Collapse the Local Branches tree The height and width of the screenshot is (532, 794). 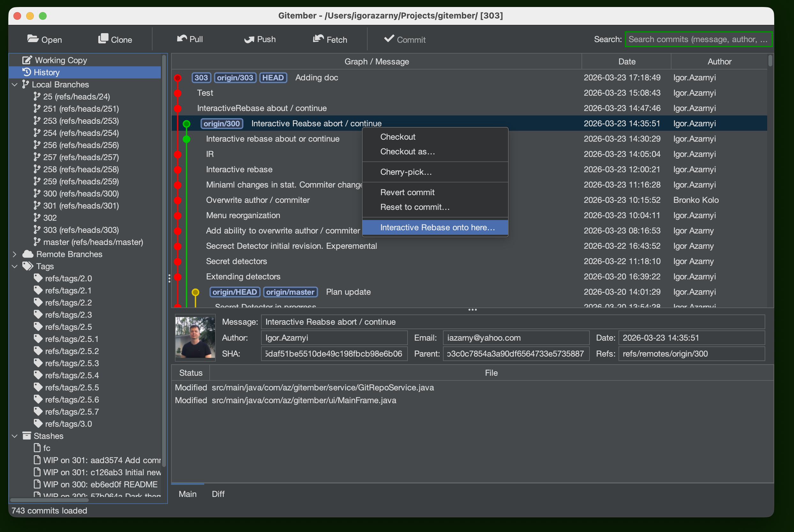coord(14,85)
